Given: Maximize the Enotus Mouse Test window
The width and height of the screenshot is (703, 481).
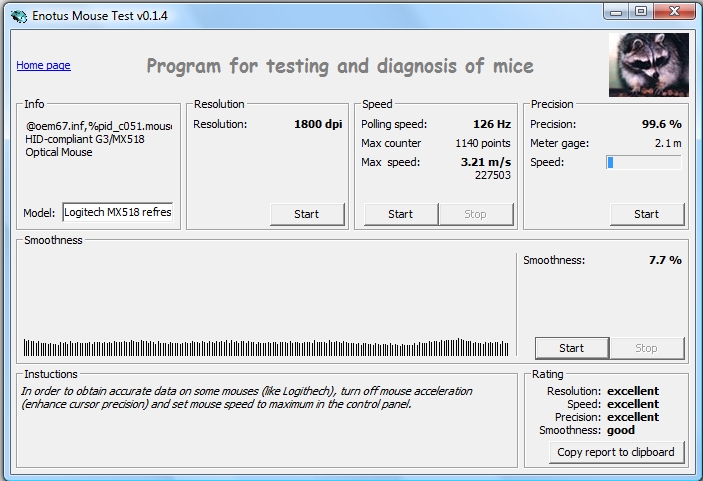Looking at the screenshot, I should 641,12.
